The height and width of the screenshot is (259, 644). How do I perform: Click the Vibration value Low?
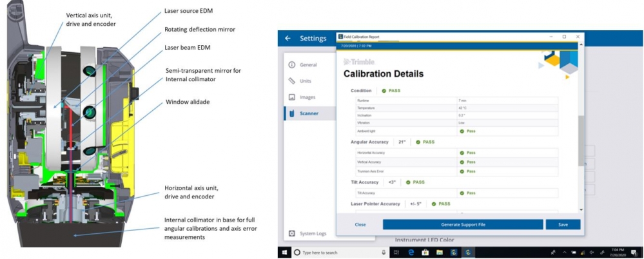(x=462, y=122)
